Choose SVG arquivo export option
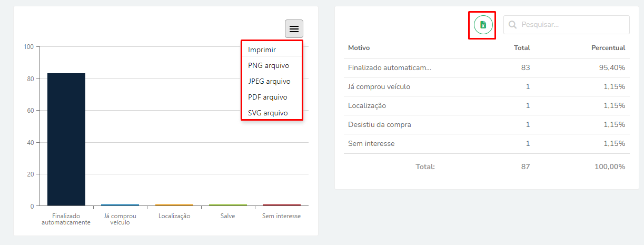The height and width of the screenshot is (245, 644). click(267, 113)
